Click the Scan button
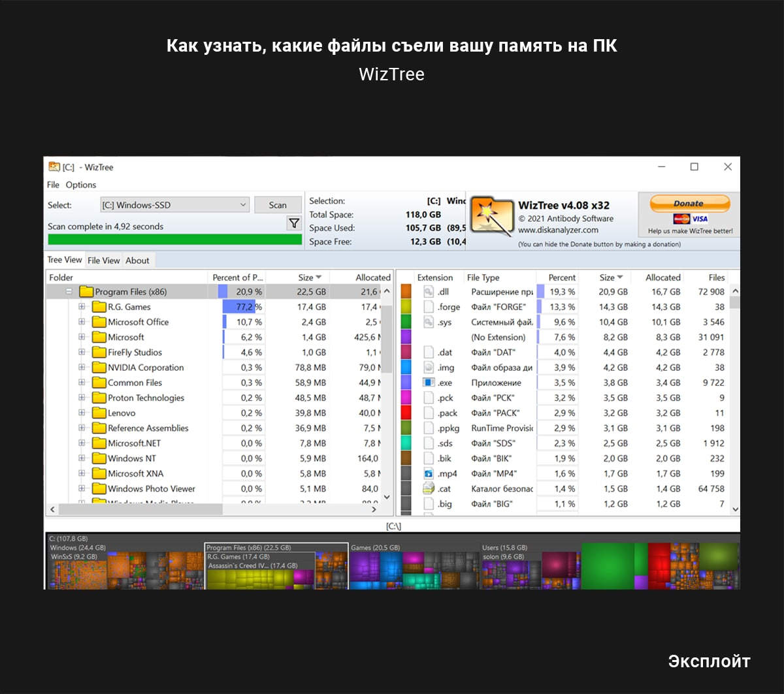The width and height of the screenshot is (784, 694). [278, 205]
